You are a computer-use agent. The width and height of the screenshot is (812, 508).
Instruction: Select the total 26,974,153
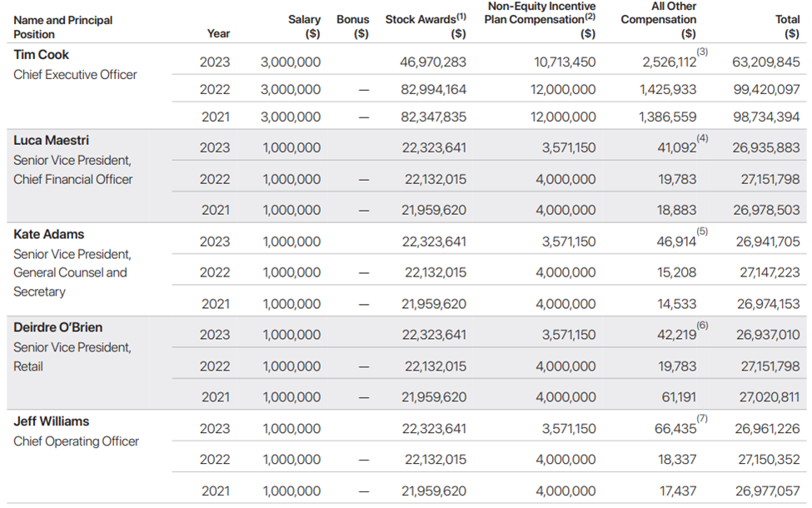point(769,304)
